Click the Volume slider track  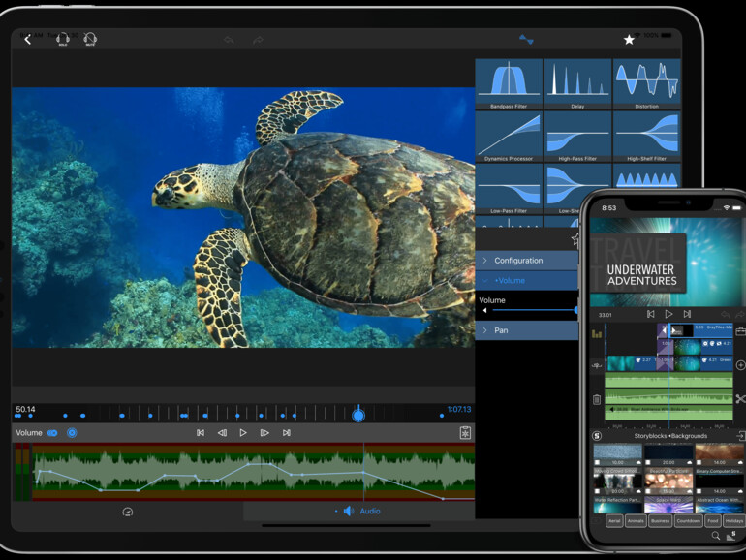pos(533,311)
